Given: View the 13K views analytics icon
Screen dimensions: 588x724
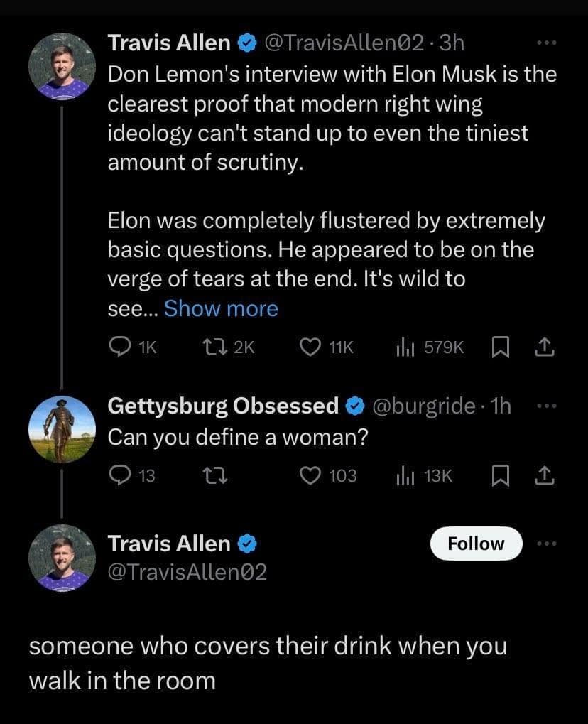Looking at the screenshot, I should [403, 475].
